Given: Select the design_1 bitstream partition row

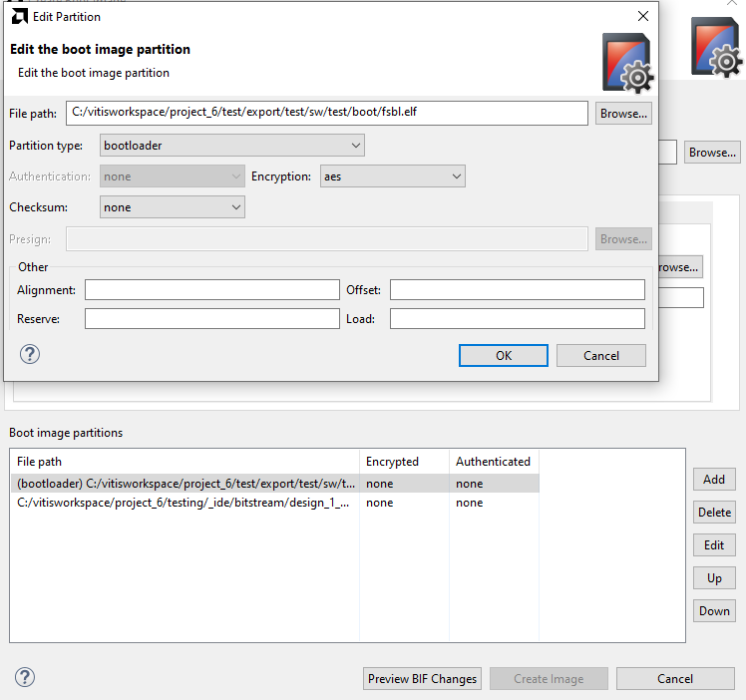Looking at the screenshot, I should tap(274, 503).
